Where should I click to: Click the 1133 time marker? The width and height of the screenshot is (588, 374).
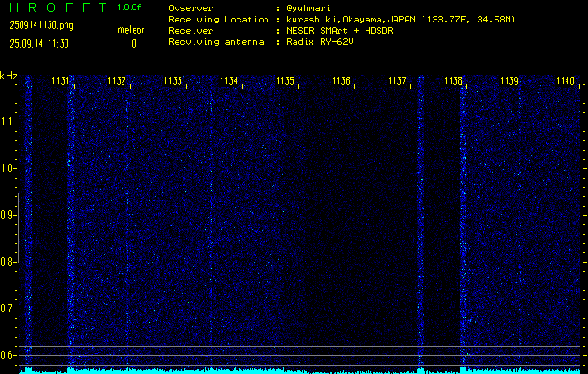pos(173,81)
